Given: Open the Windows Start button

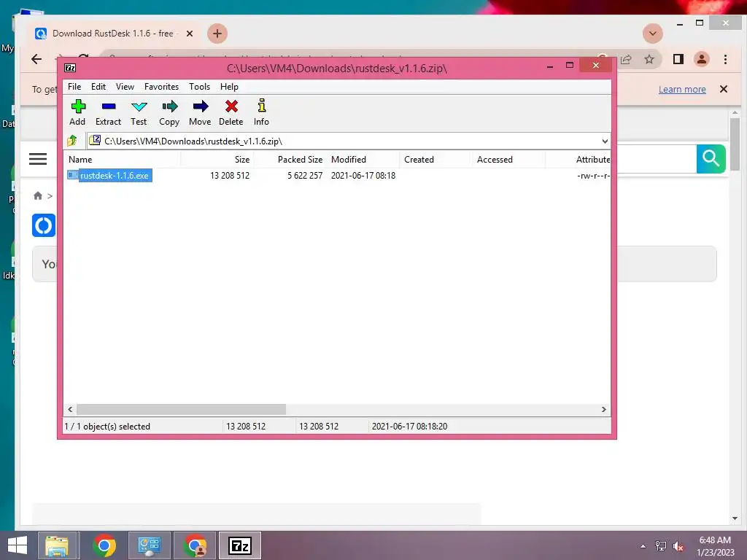Looking at the screenshot, I should click(18, 545).
